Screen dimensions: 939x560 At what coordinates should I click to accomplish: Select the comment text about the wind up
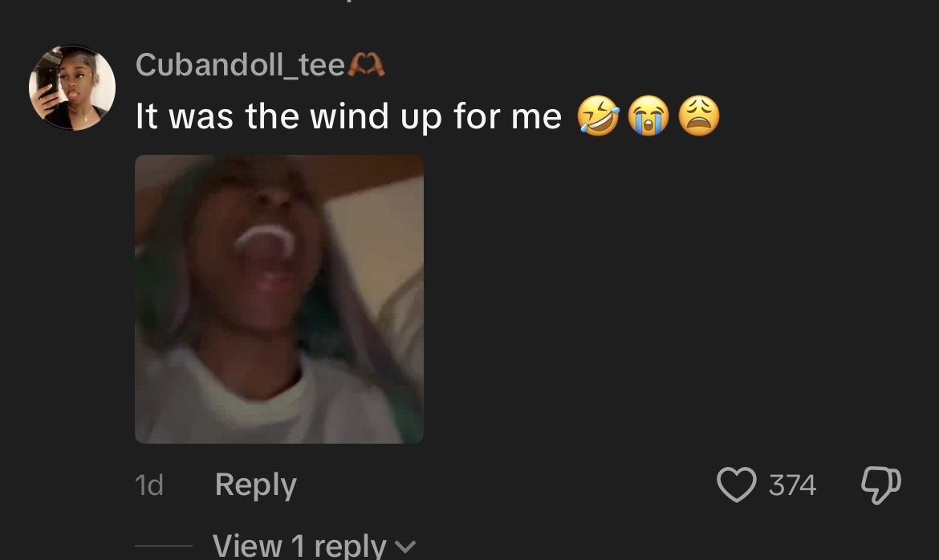[348, 116]
